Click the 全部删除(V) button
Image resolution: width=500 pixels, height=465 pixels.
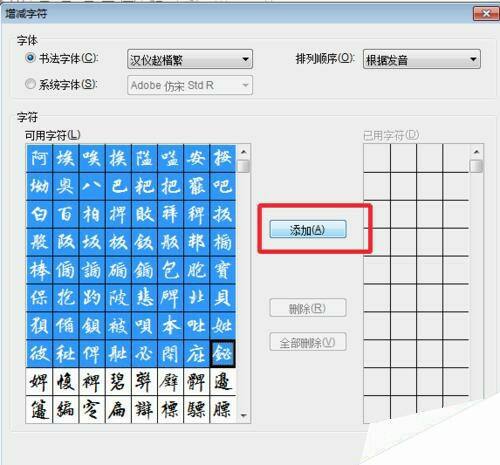308,342
